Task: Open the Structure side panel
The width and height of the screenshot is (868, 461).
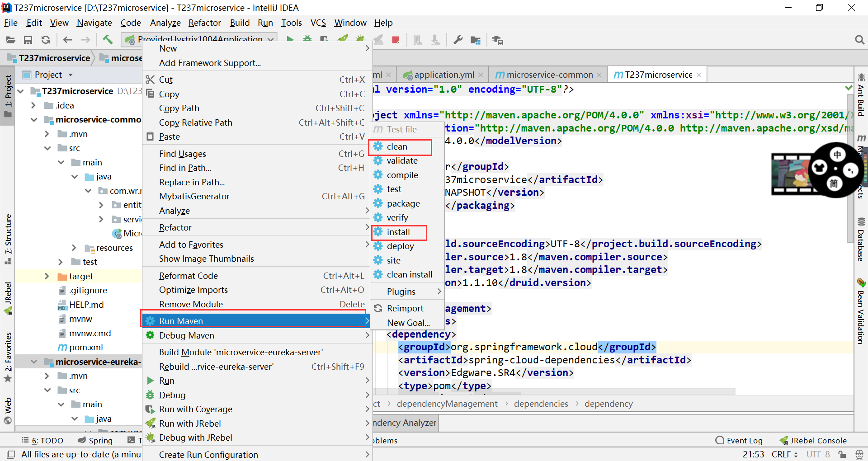Action: (x=8, y=240)
